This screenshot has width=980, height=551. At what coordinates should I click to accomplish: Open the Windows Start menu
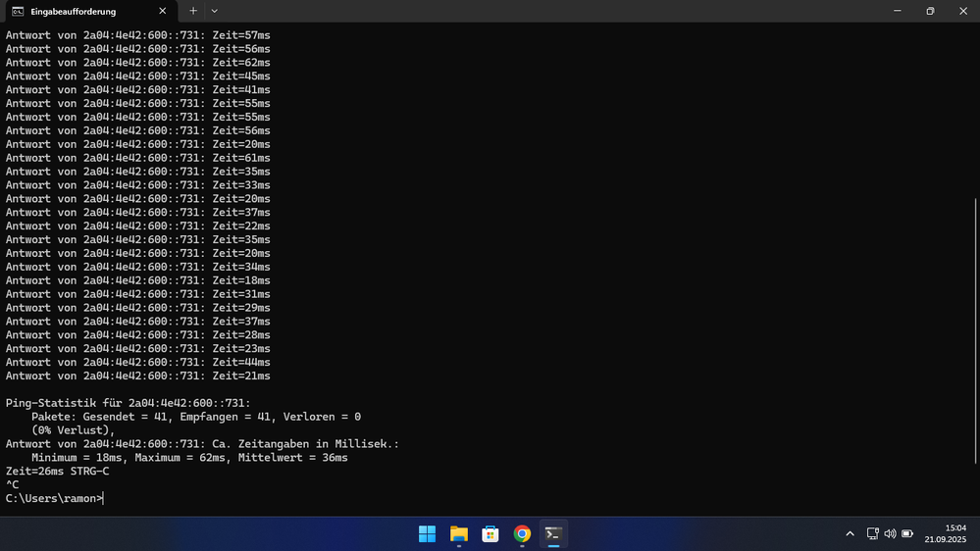428,534
